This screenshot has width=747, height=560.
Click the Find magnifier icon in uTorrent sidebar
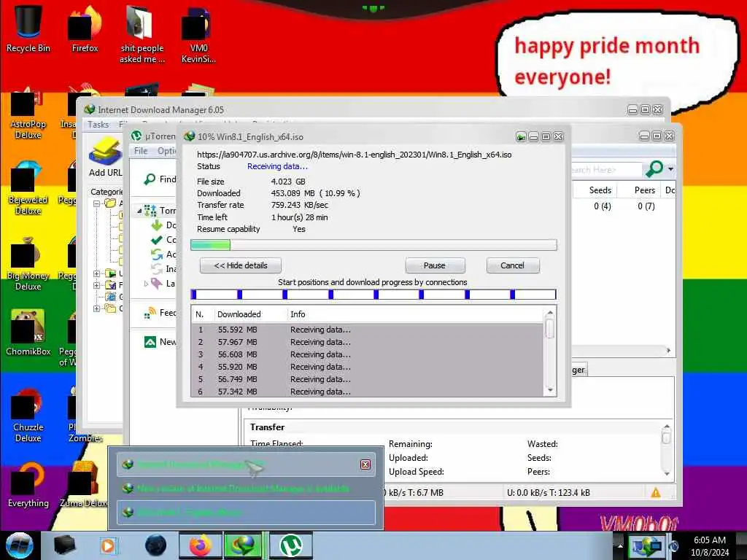pos(150,179)
